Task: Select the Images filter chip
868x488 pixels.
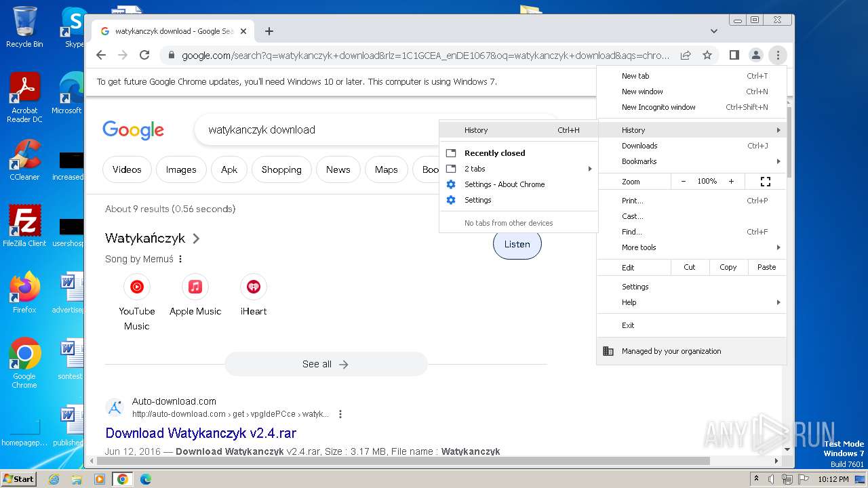Action: (181, 169)
